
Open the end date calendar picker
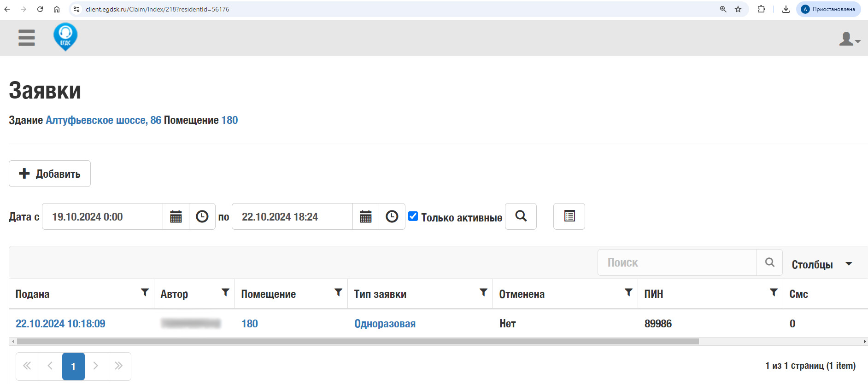[366, 216]
